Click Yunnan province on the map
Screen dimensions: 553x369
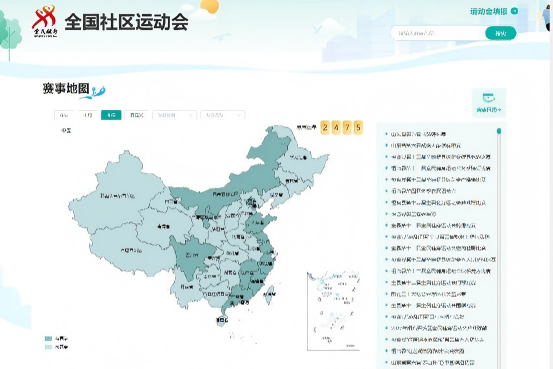(187, 288)
